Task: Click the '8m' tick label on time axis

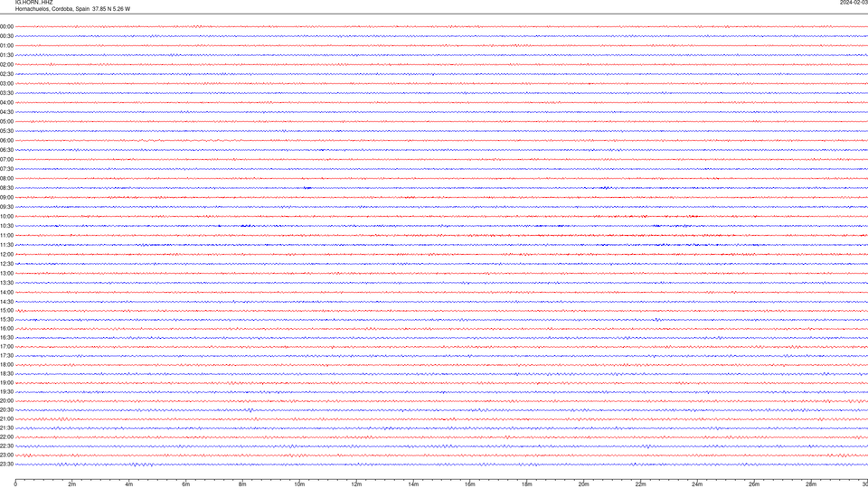Action: coord(242,484)
